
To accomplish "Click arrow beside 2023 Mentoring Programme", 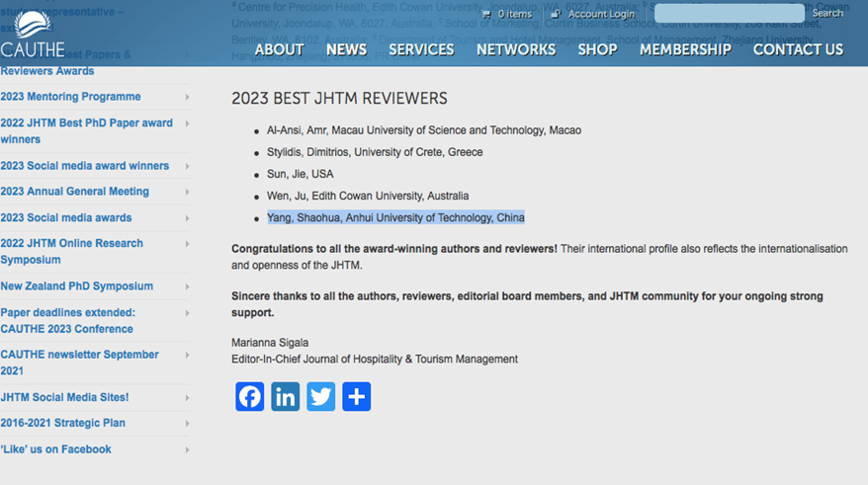I will click(187, 98).
